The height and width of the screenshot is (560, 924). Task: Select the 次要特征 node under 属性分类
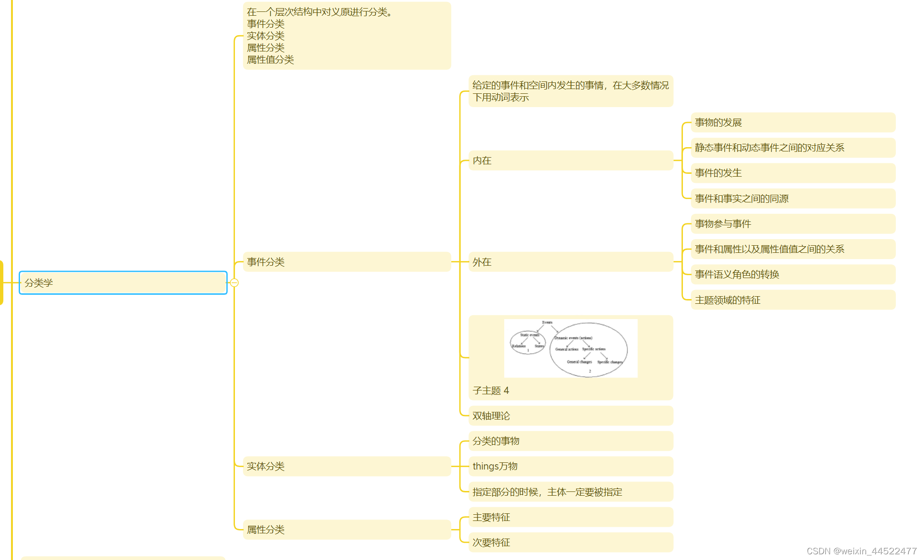(x=491, y=542)
